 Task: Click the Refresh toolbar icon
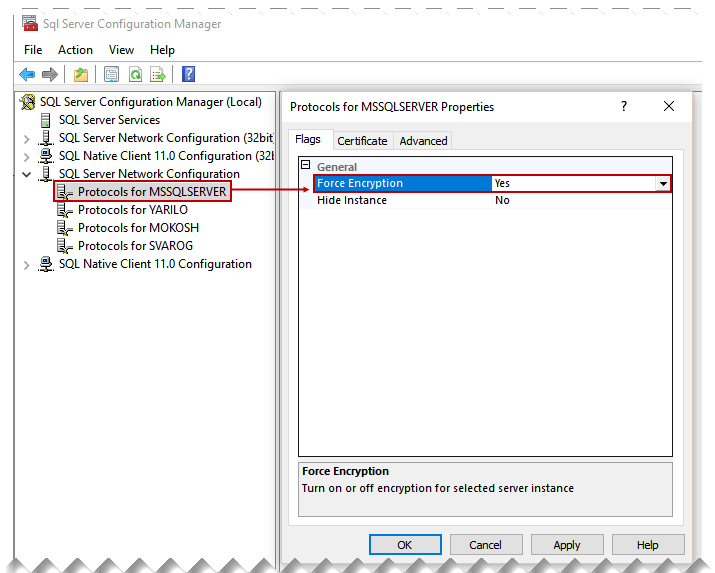(135, 74)
